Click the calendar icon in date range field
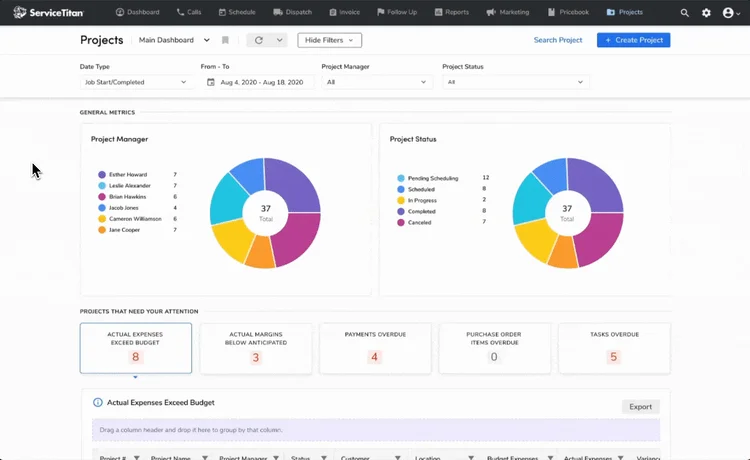Viewport: 750px width, 460px height. tap(210, 82)
